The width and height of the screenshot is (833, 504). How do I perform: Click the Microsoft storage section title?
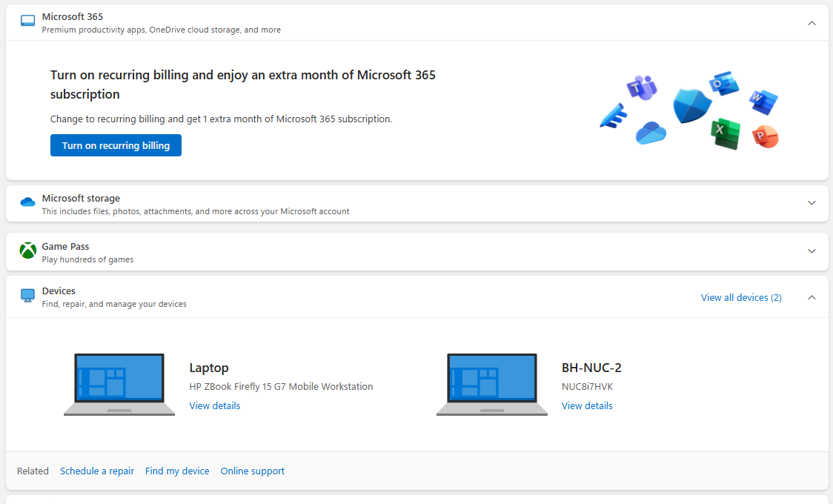(x=81, y=198)
